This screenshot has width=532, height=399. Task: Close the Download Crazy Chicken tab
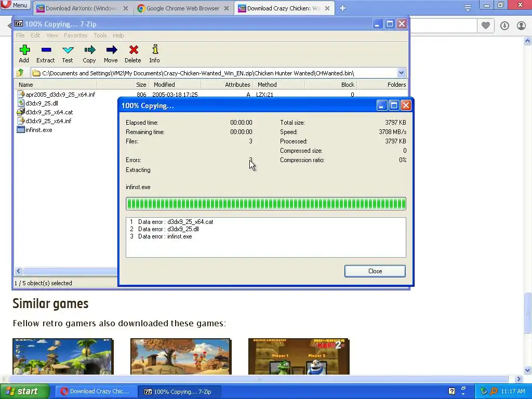pos(327,8)
